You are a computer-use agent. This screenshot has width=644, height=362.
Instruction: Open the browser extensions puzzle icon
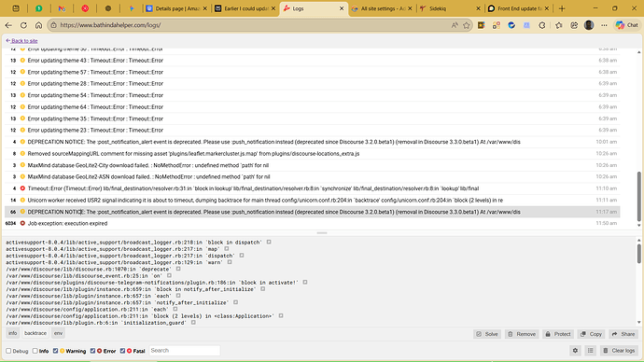pos(542,25)
